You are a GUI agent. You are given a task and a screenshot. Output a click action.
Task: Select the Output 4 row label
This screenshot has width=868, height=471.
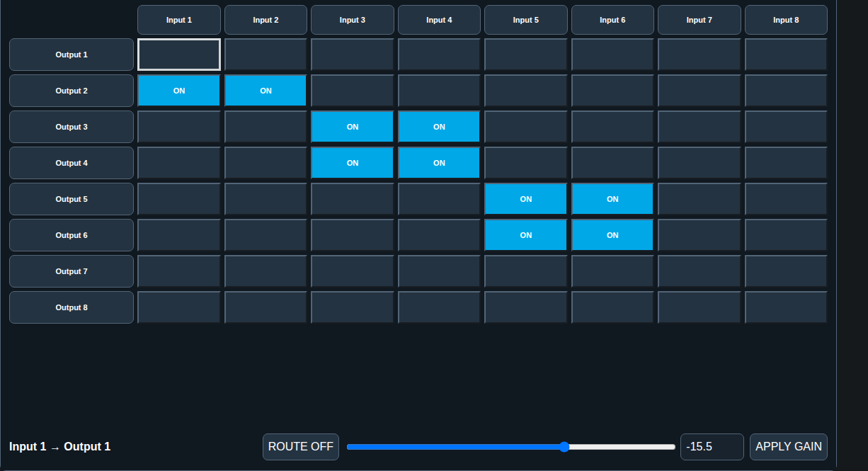pos(72,163)
